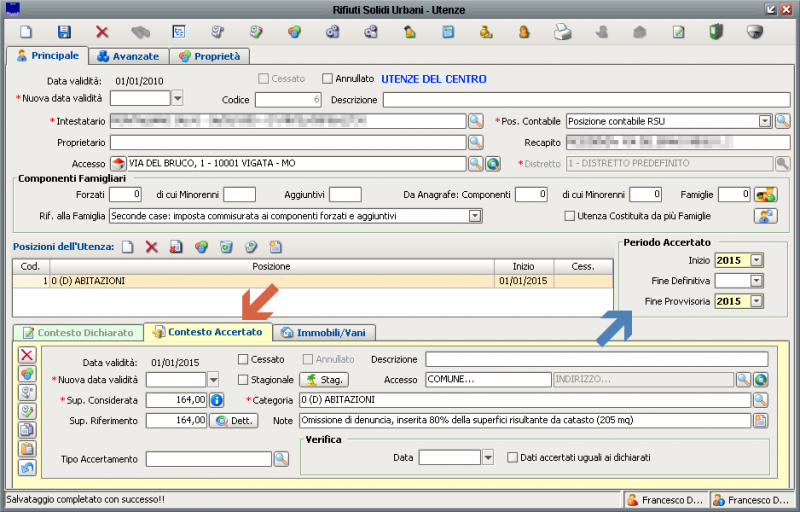Switch to the Avanzate tab

[130, 56]
